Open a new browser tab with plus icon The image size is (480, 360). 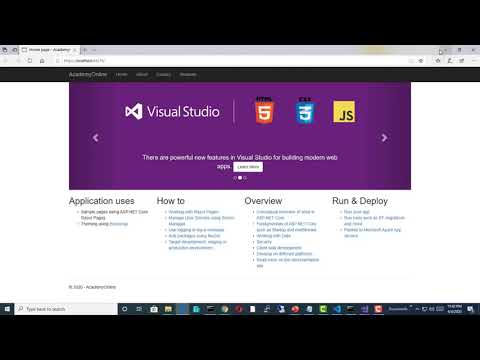tap(85, 50)
